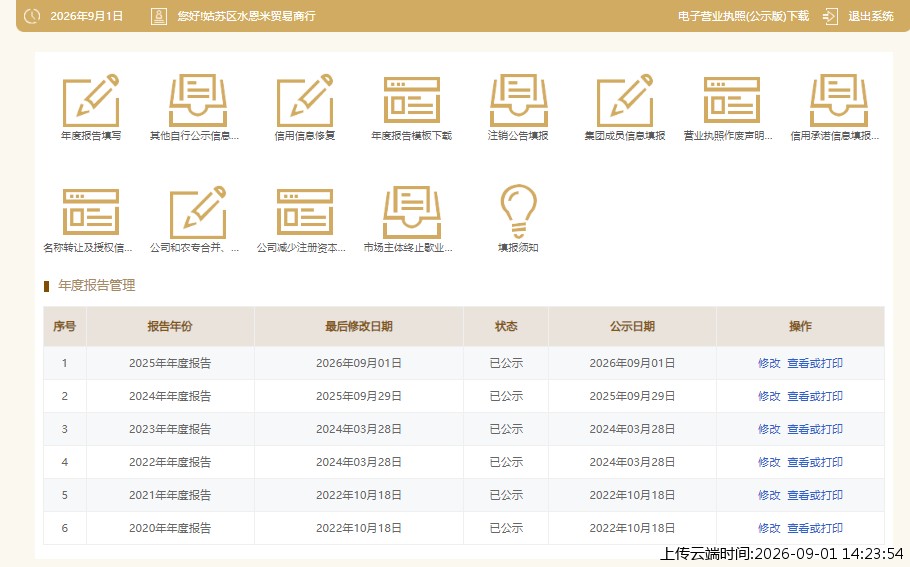Select the 2023年年度报告 cell
This screenshot has width=910, height=567.
pos(170,429)
